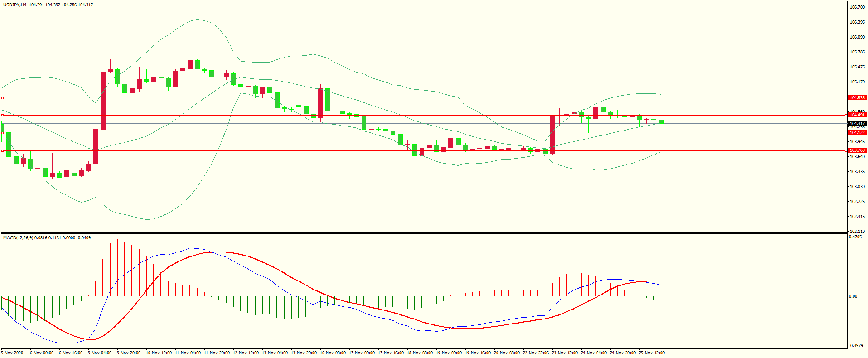This screenshot has height=358, width=868.
Task: Click the 6 Nov 00:00 time label
Action: tap(42, 353)
